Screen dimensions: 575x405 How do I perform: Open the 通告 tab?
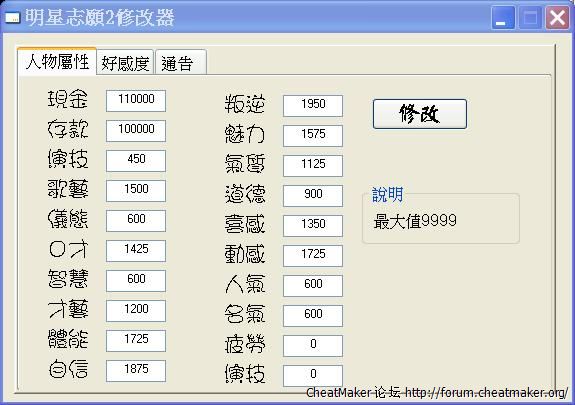(x=180, y=63)
